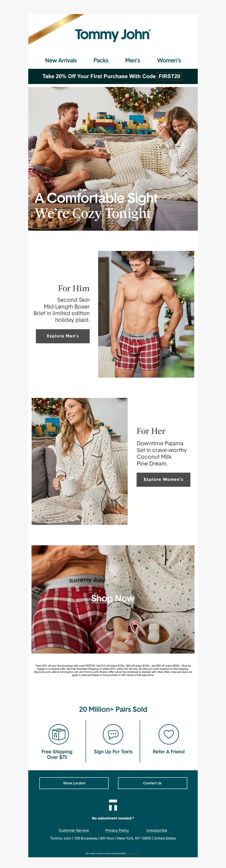Open the couple on couch hero image
226x868 pixels.
pyautogui.click(x=113, y=159)
